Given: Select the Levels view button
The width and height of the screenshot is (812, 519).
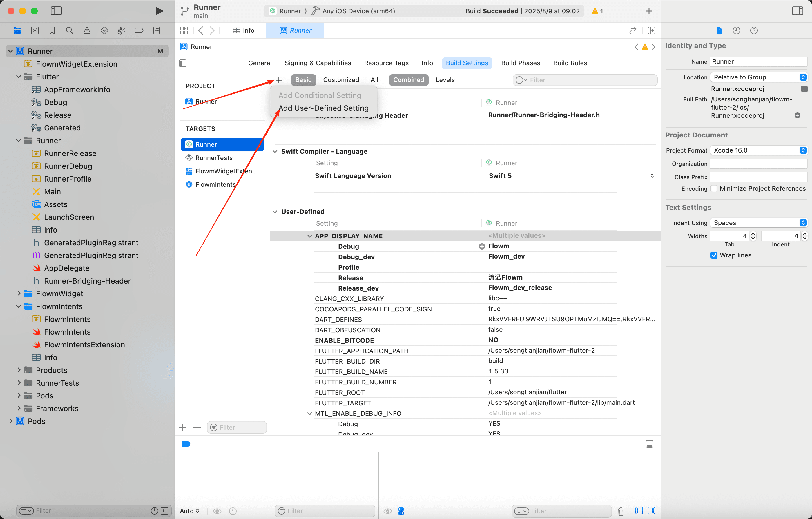Looking at the screenshot, I should coord(445,80).
